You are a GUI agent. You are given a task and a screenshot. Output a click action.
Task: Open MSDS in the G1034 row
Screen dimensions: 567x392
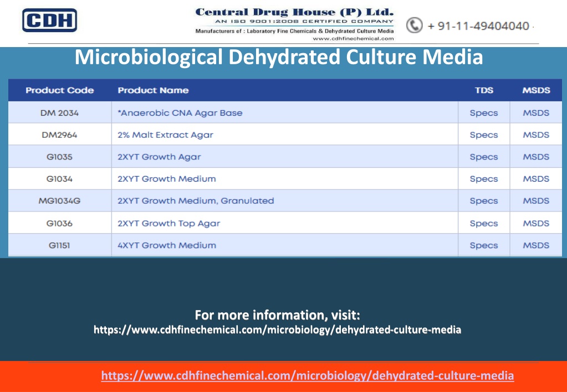[x=536, y=179]
